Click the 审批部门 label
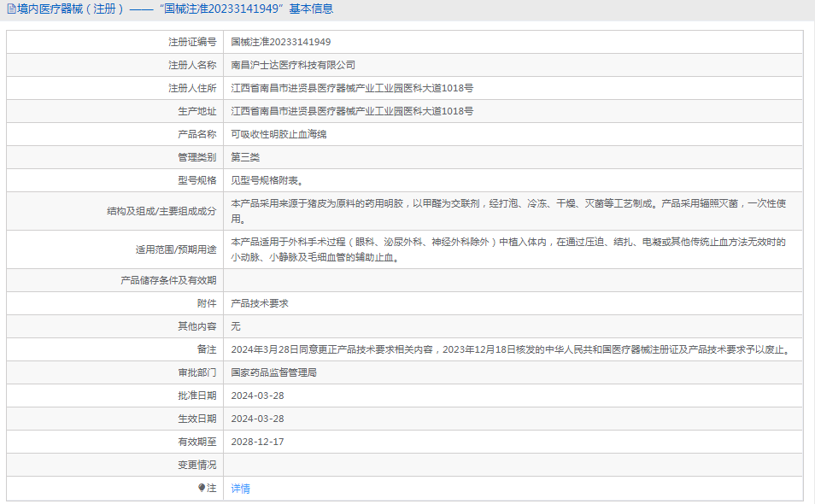The height and width of the screenshot is (504, 815). [x=197, y=372]
